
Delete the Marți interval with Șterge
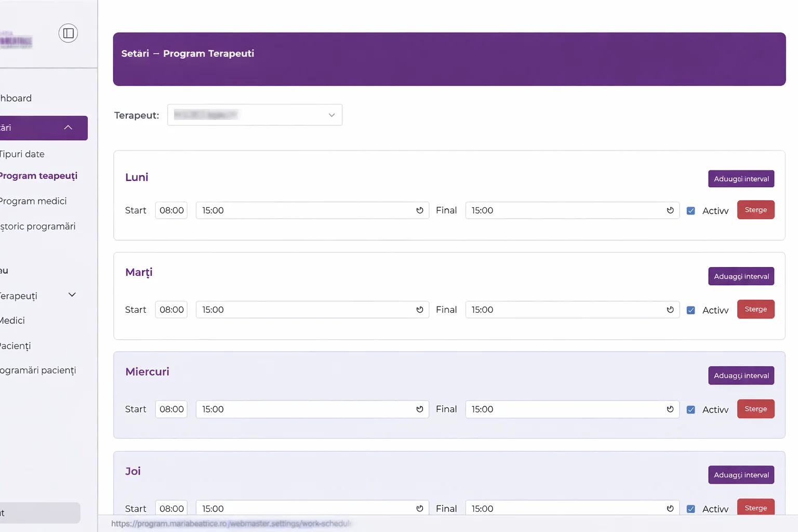[755, 310]
